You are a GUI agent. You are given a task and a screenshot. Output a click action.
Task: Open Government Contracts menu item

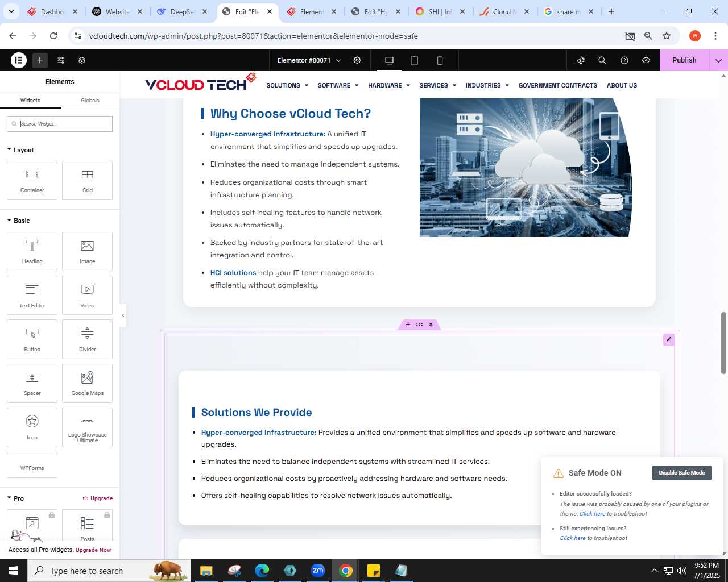tap(558, 85)
